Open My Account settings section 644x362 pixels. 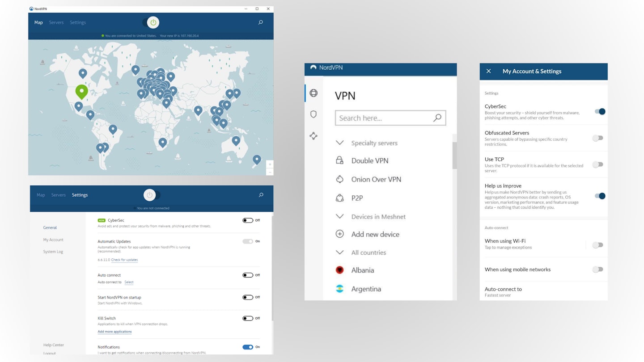point(53,240)
